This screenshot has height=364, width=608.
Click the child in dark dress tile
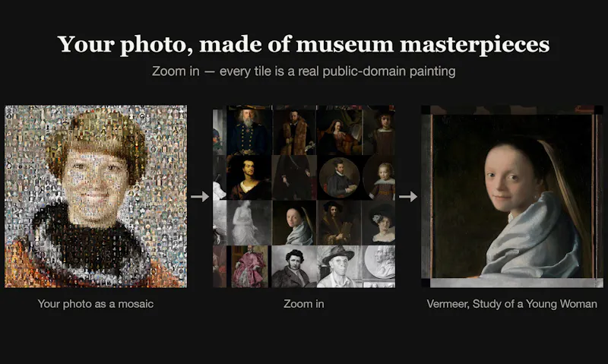[378, 178]
